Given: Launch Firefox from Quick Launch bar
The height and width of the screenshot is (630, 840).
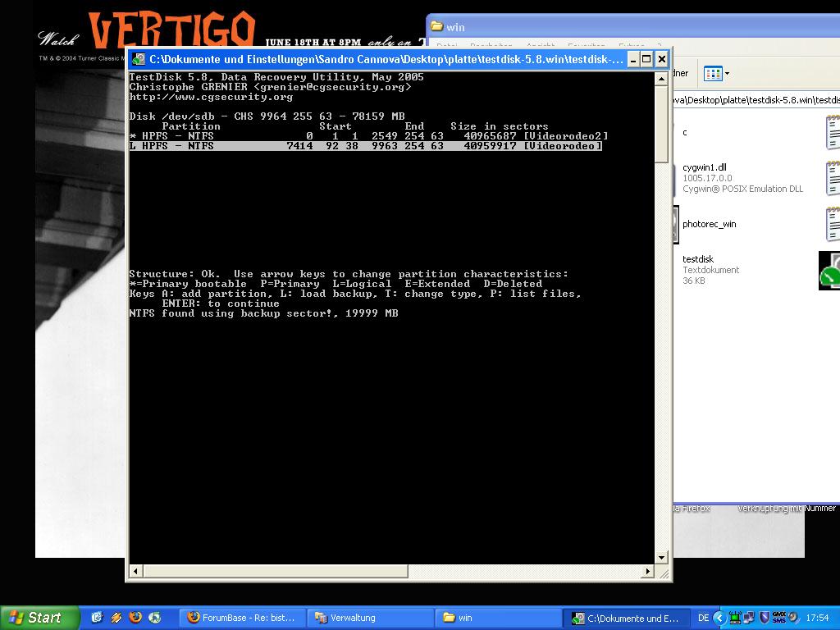Looking at the screenshot, I should coord(135,618).
